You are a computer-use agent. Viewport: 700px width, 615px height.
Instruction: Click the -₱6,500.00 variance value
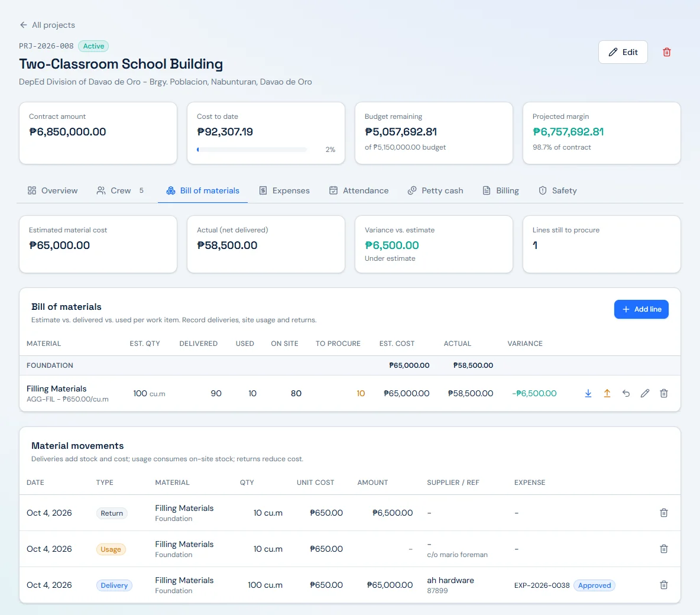534,393
